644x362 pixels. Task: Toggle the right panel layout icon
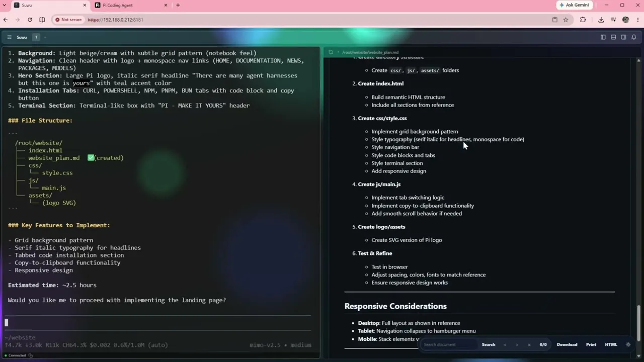click(x=623, y=37)
